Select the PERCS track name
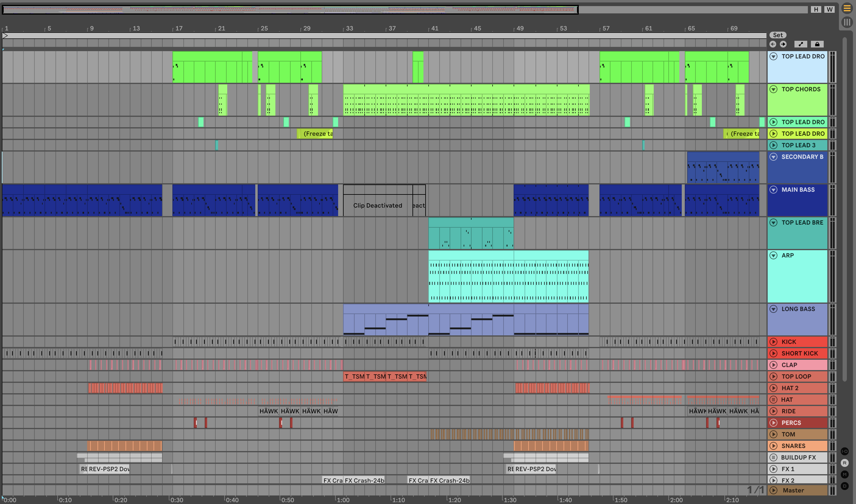The image size is (856, 504). coord(791,422)
